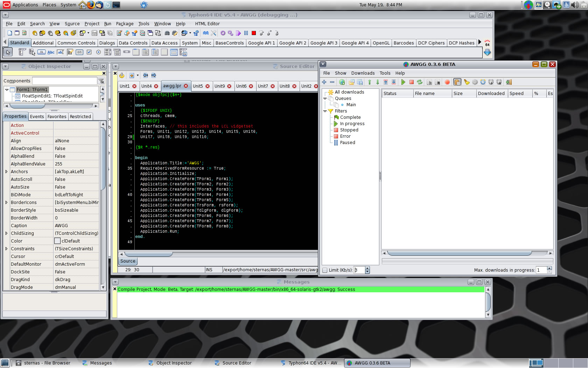
Task: Open the Applications menu in top panel
Action: pos(21,5)
